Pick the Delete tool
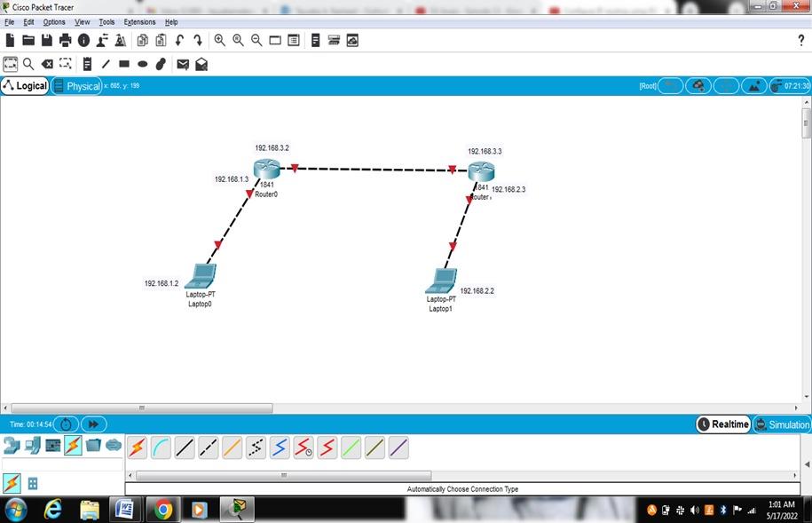This screenshot has width=812, height=523. pos(47,64)
